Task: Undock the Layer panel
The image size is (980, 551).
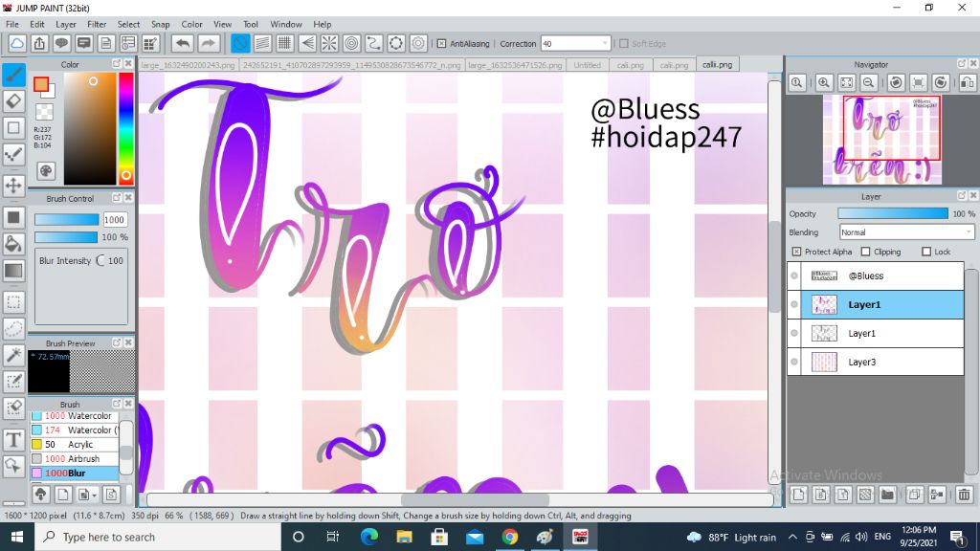Action: coord(962,195)
